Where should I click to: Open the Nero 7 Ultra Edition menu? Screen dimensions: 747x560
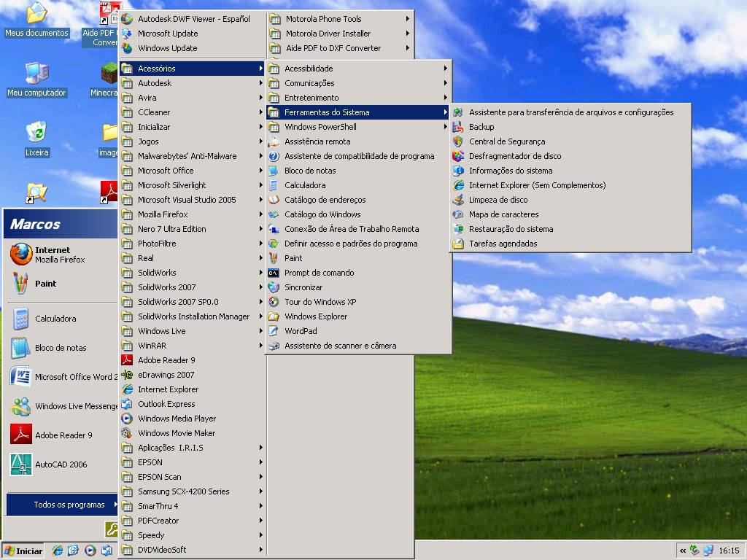tap(193, 229)
